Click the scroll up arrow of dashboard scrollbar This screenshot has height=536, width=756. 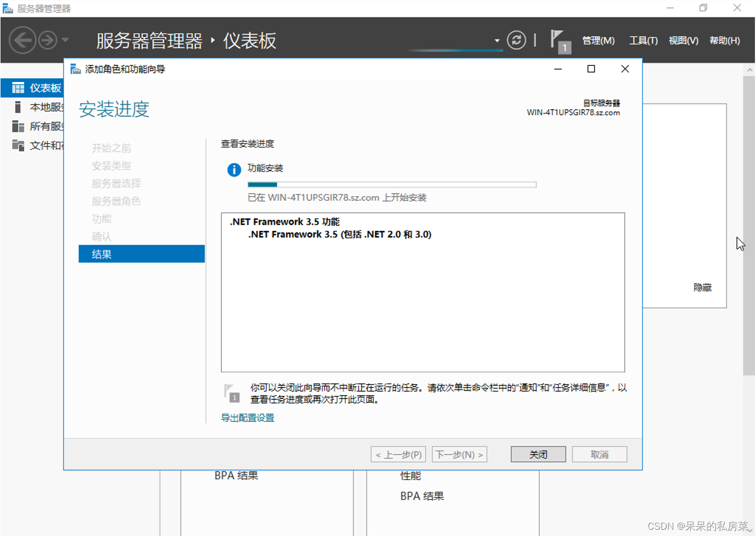pos(749,70)
